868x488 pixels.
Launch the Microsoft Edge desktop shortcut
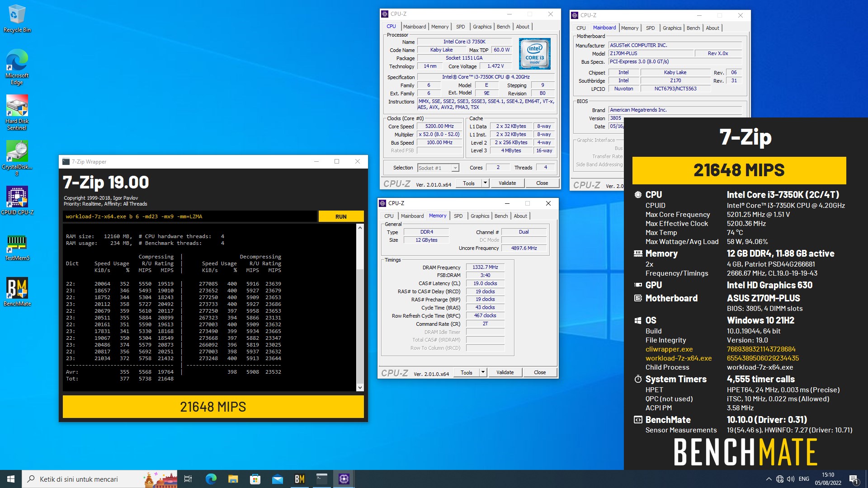(x=17, y=67)
